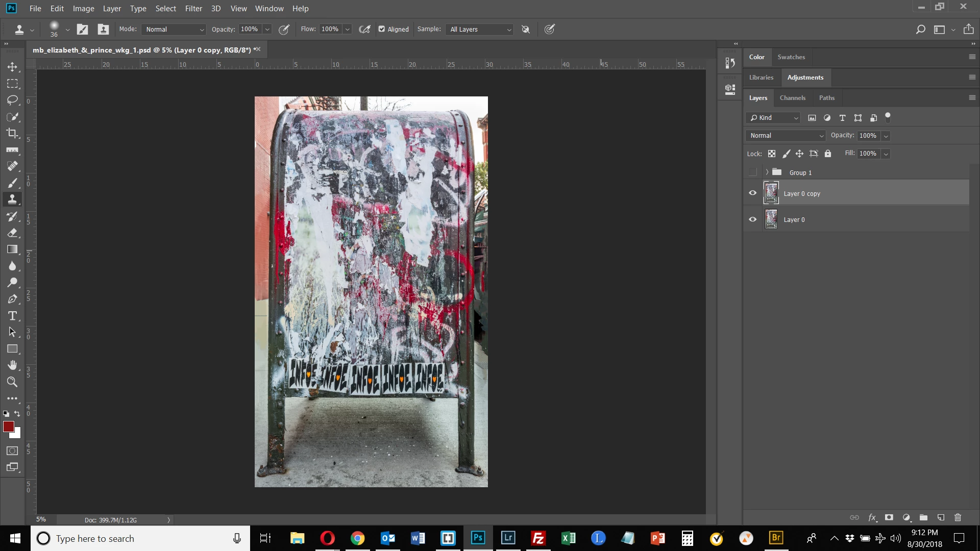The width and height of the screenshot is (980, 551).
Task: Expand the Group 1 folder
Action: [x=767, y=172]
